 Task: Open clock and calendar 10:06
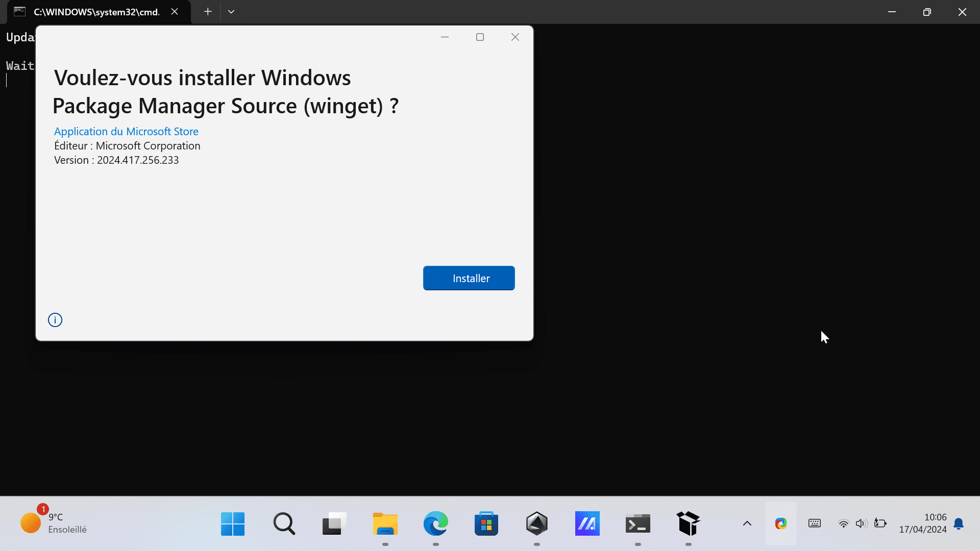[x=923, y=523]
